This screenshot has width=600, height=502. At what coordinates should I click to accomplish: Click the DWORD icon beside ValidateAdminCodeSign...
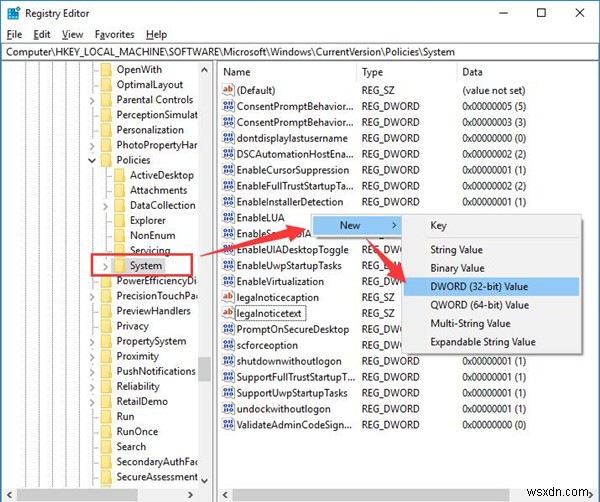228,425
